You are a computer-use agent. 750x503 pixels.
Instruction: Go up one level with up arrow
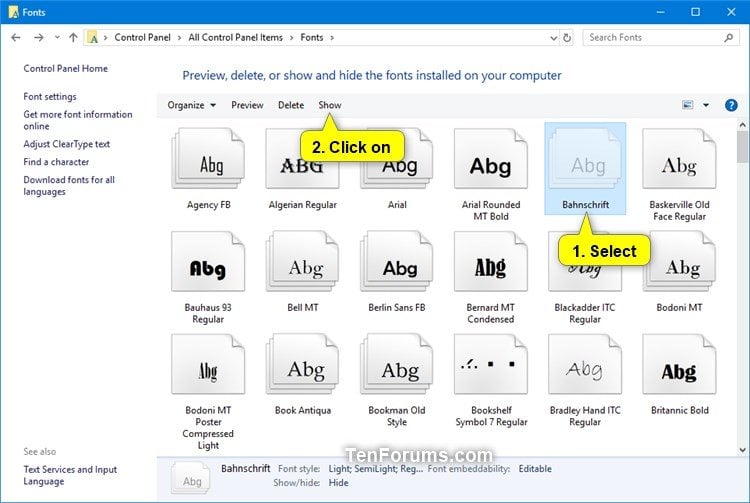click(x=73, y=37)
